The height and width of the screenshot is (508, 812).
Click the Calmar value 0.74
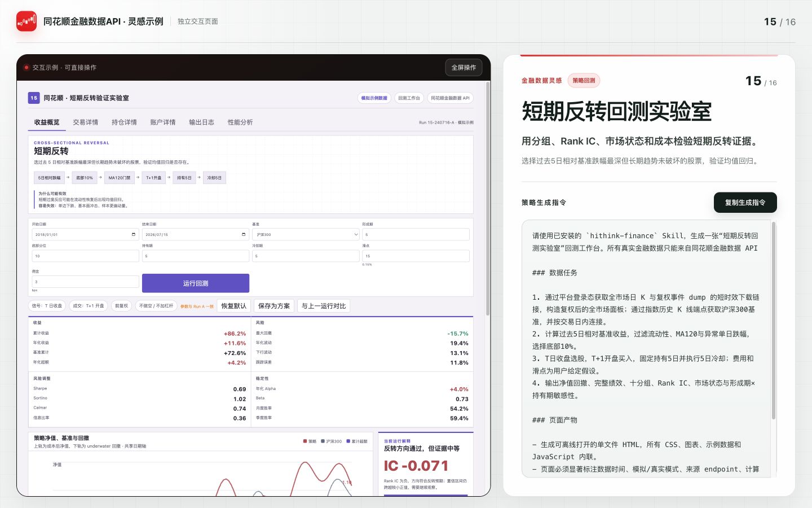tap(240, 409)
